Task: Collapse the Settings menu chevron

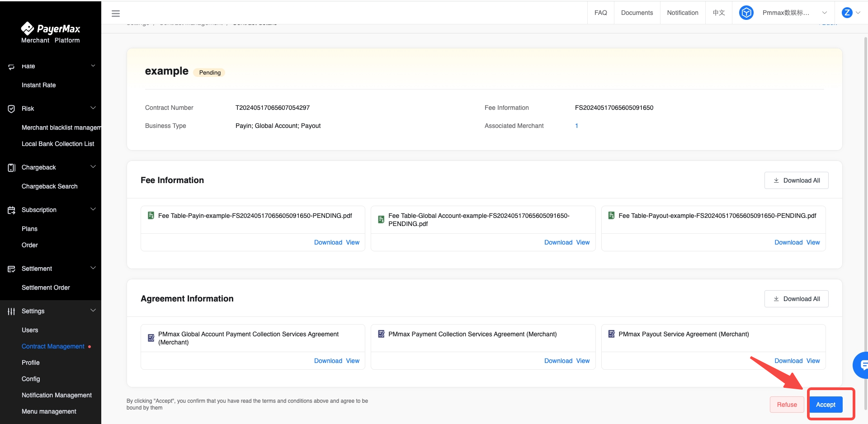Action: point(93,311)
